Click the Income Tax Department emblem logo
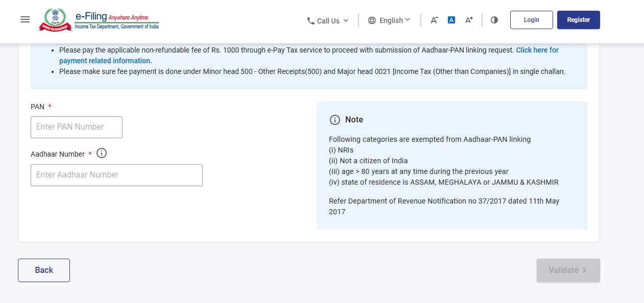The image size is (644, 303). click(55, 20)
